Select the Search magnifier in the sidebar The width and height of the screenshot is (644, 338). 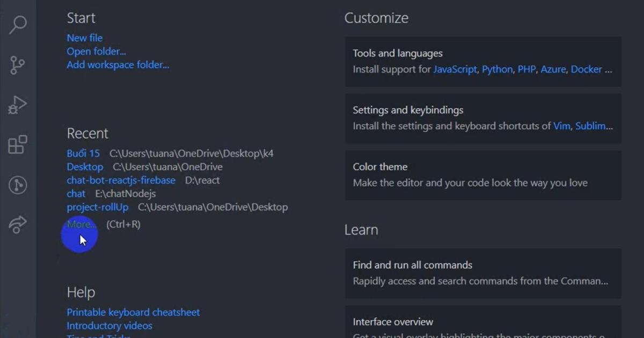point(18,24)
